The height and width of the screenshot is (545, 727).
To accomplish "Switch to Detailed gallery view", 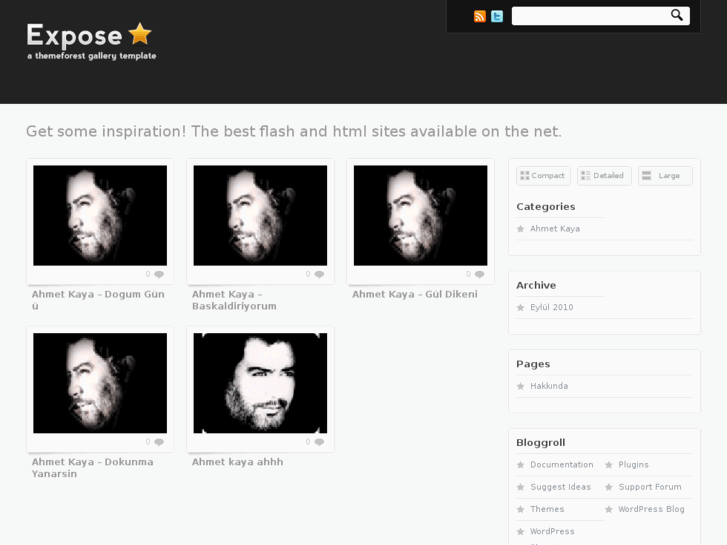I will (x=604, y=176).
